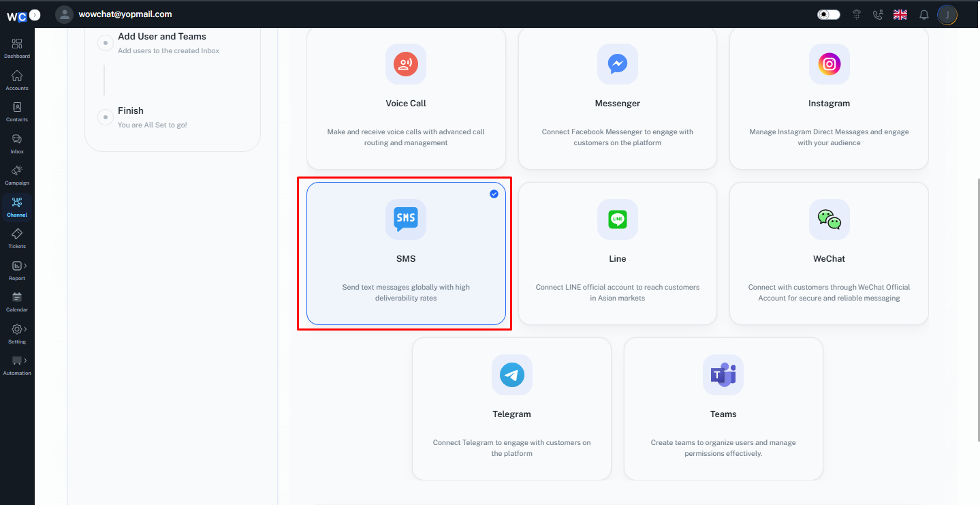Select the SMS channel card
Image resolution: width=980 pixels, height=505 pixels.
click(x=406, y=254)
